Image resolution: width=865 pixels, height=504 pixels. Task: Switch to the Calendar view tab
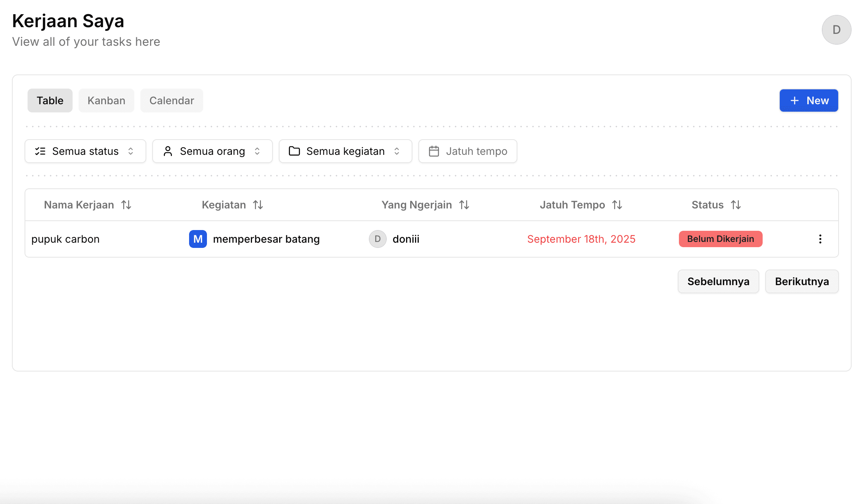click(172, 101)
